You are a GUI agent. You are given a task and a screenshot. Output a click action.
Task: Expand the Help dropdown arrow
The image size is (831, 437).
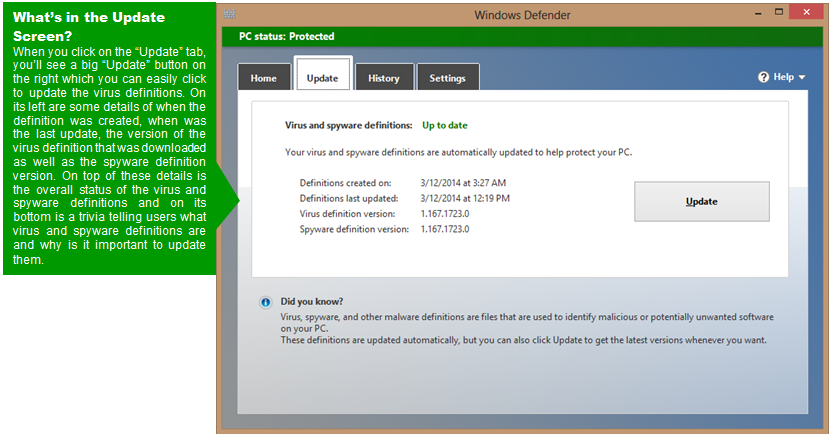(802, 77)
